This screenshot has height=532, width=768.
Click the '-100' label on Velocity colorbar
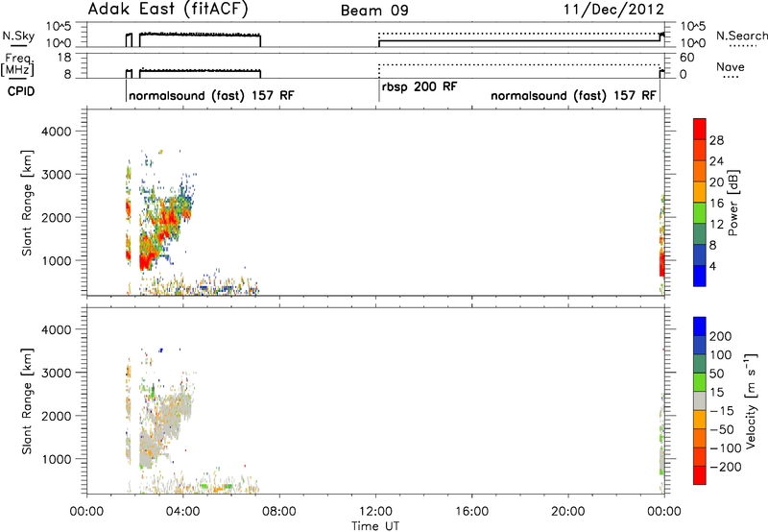726,448
